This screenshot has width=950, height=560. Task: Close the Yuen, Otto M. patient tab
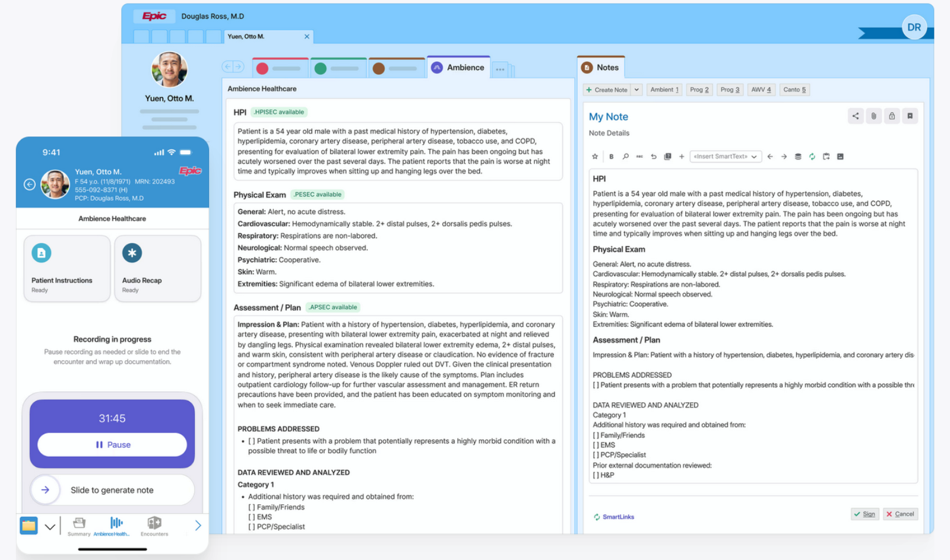coord(307,37)
